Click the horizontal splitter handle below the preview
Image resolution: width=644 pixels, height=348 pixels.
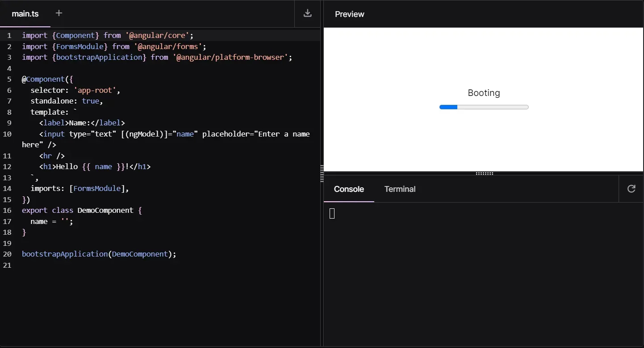pyautogui.click(x=484, y=174)
